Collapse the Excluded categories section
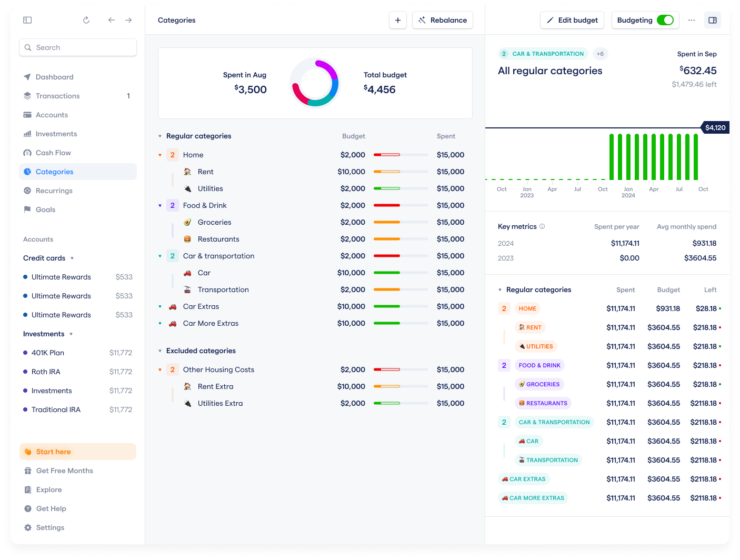The image size is (740, 560). coord(160,351)
